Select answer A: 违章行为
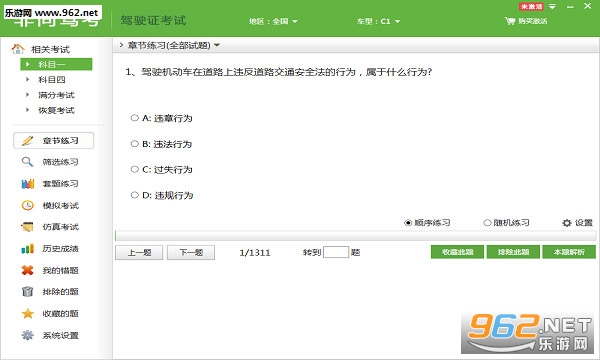Viewport: 600px width, 360px height. pos(134,118)
